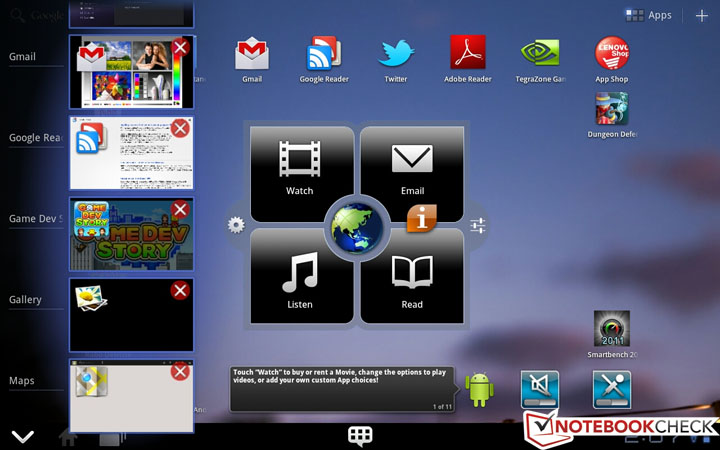Launch Google Reader from the home screen
The width and height of the screenshot is (720, 450).
click(x=324, y=53)
